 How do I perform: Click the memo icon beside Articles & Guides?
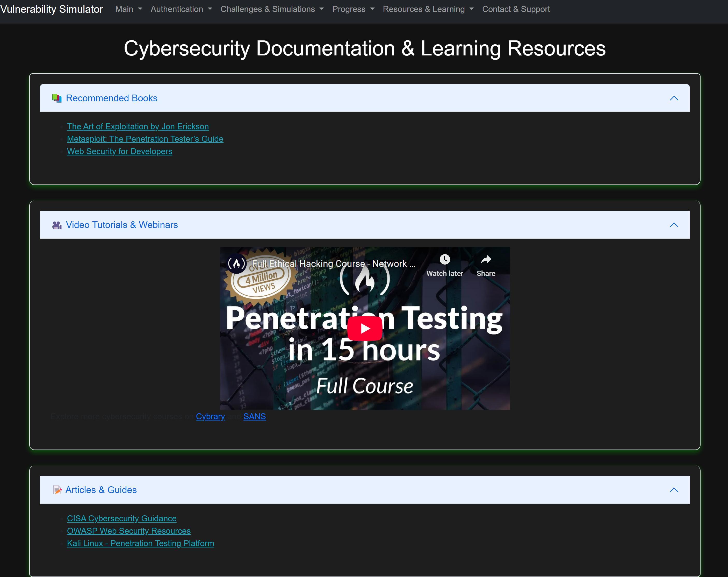tap(57, 490)
